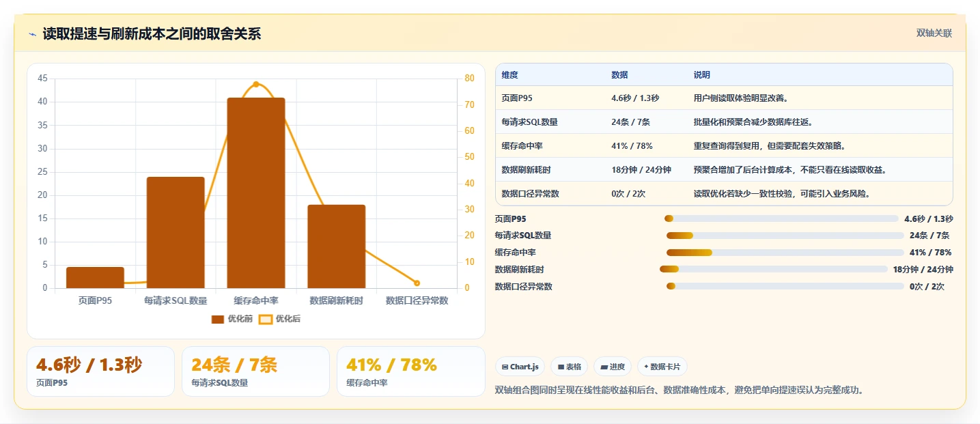Select the 24条 / 7条 table cell
The width and height of the screenshot is (980, 424).
tap(630, 122)
